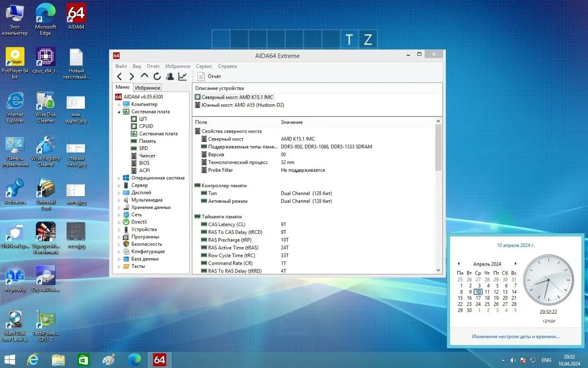Image resolution: width=588 pixels, height=368 pixels.
Task: Collapse the Системная плата branch
Action: click(x=120, y=111)
